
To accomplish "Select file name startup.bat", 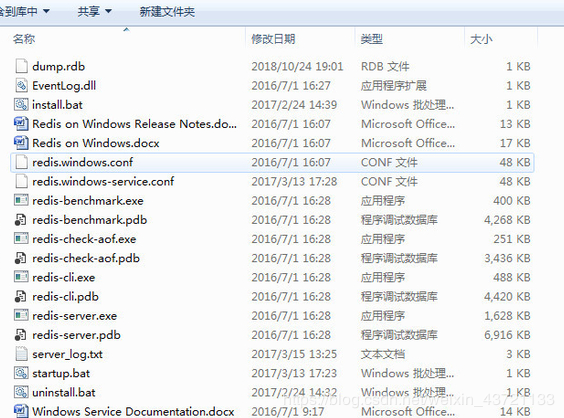I will pyautogui.click(x=61, y=373).
